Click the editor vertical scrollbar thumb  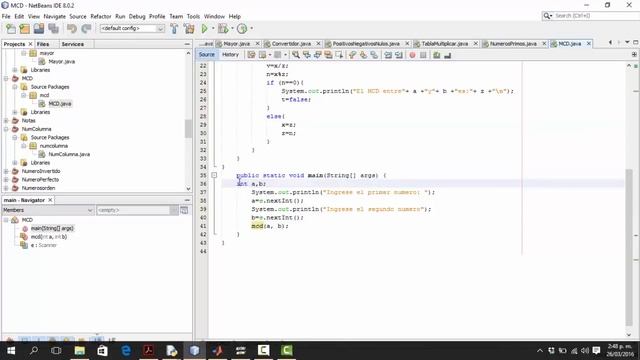click(629, 247)
